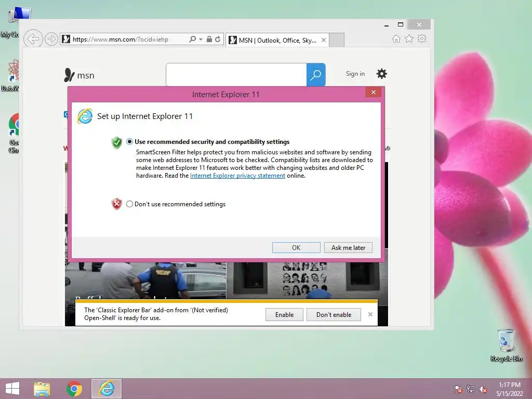Click the taskbar clock showing 1:17 PM

coord(510,389)
